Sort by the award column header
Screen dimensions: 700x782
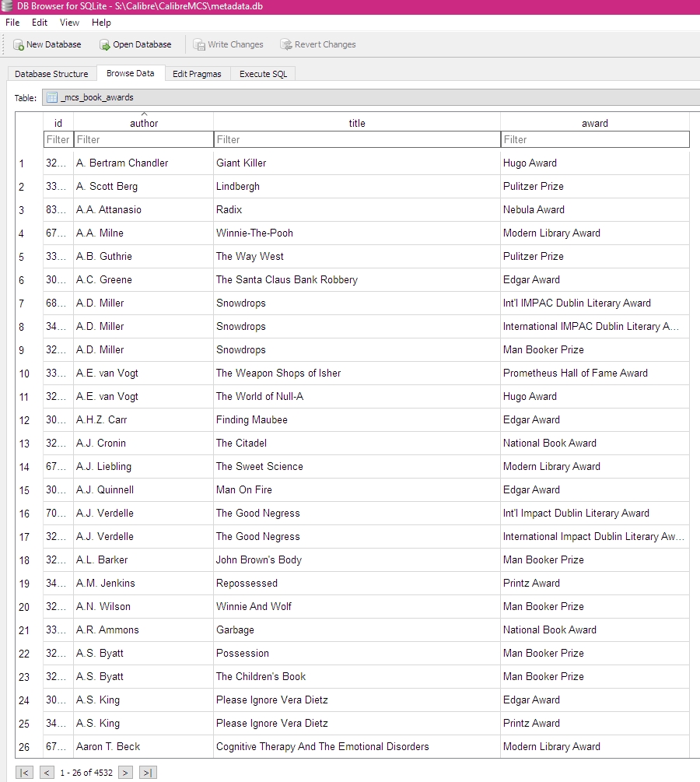click(595, 123)
